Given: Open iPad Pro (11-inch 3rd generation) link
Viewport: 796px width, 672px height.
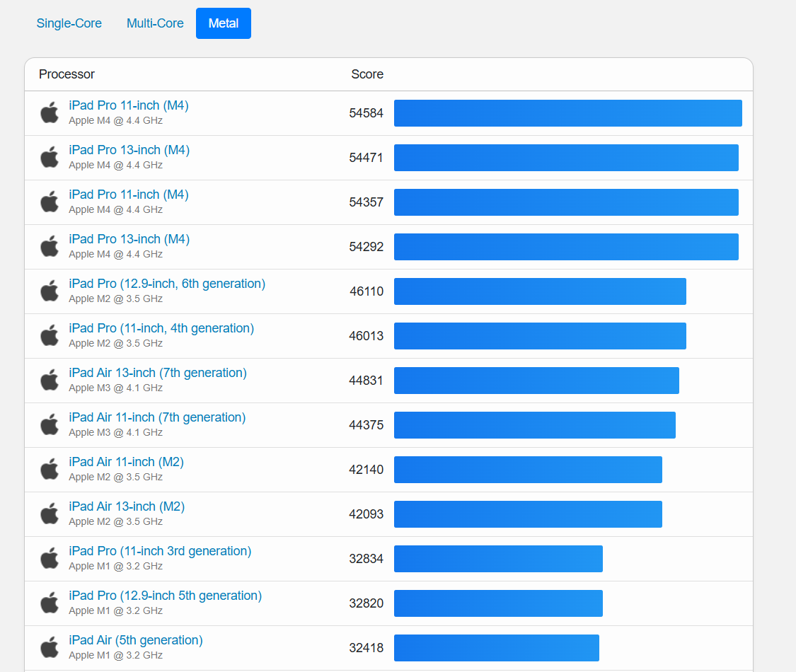Looking at the screenshot, I should coord(160,551).
